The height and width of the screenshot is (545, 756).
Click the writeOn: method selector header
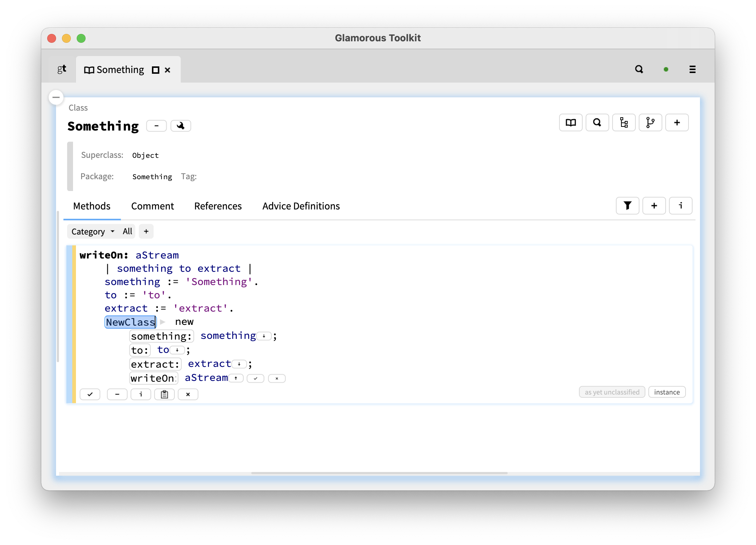pos(104,255)
